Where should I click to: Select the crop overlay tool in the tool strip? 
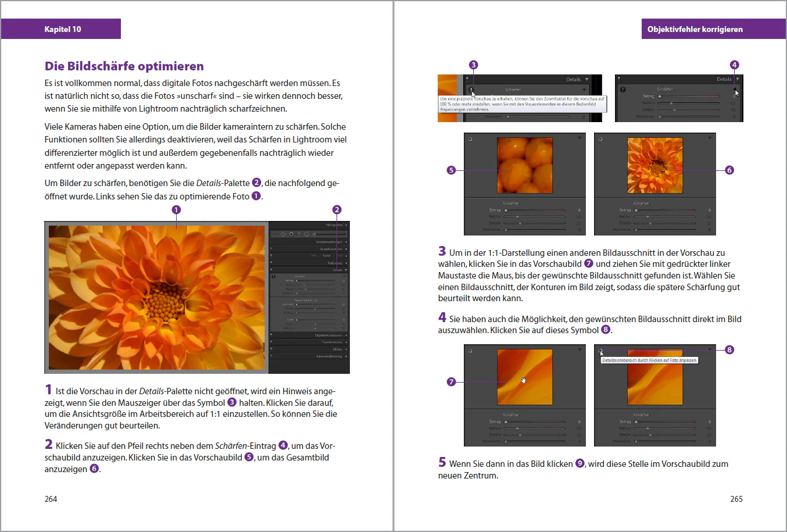tap(276, 234)
